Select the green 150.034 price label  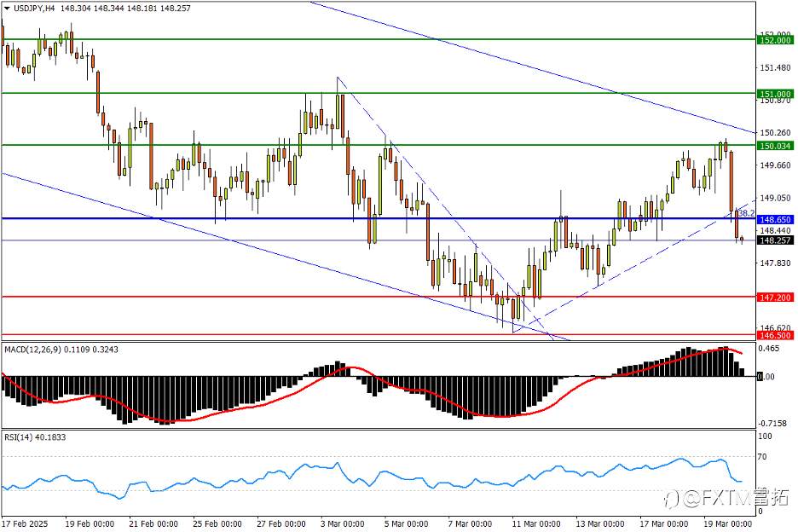pos(775,146)
